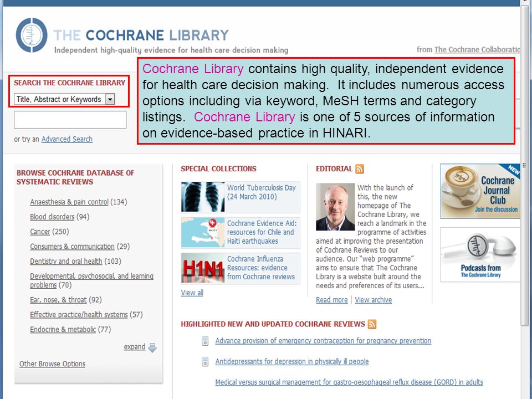Browse Developmental, psychosocial, and learning problems

coord(91,280)
